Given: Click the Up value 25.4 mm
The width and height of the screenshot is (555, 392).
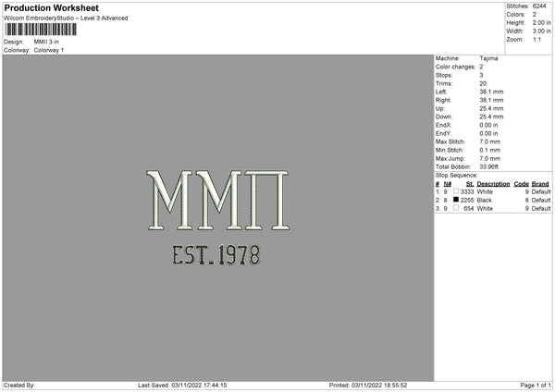Looking at the screenshot, I should (491, 108).
